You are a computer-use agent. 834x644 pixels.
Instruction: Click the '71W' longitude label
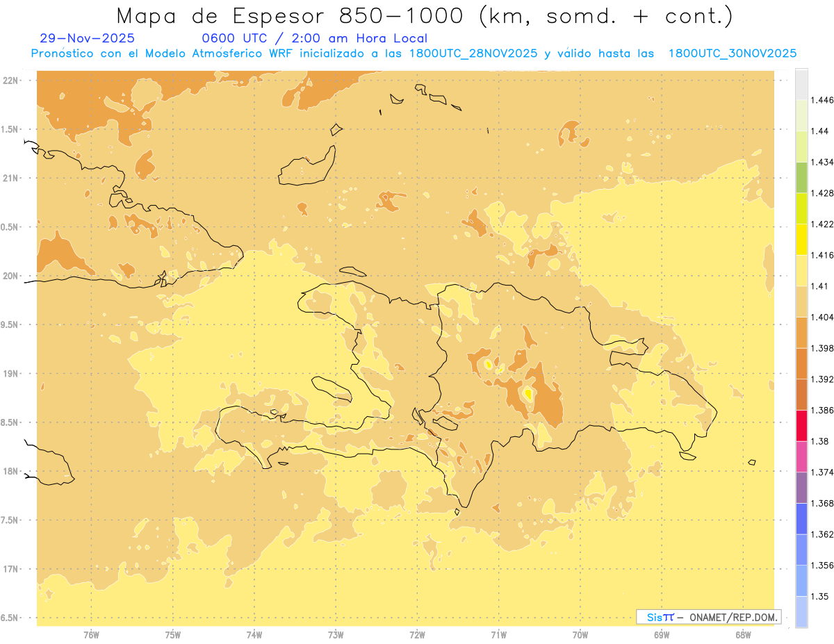498,635
